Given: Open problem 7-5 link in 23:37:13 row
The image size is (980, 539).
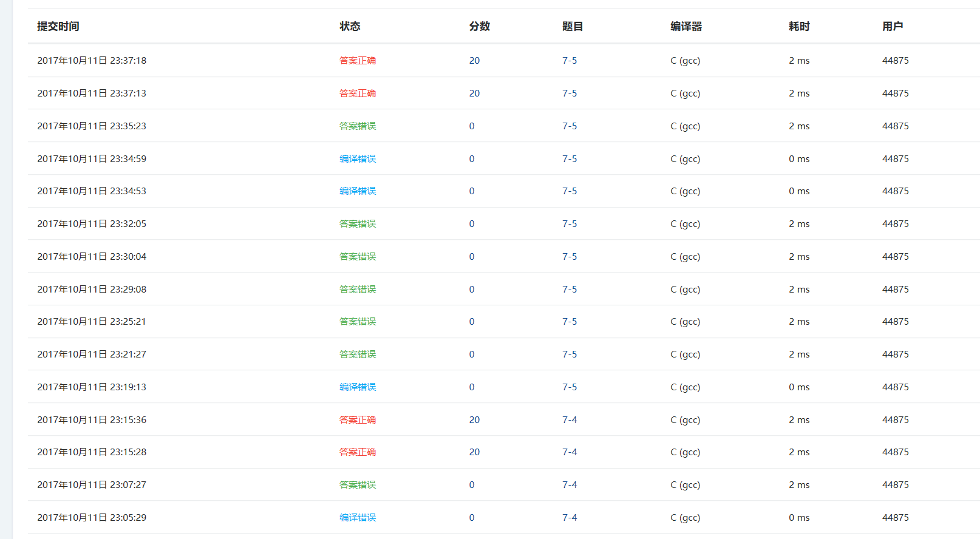Looking at the screenshot, I should point(570,93).
